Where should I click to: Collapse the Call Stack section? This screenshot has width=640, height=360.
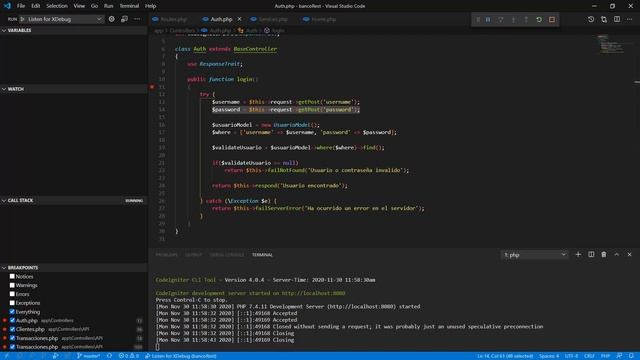(73, 200)
